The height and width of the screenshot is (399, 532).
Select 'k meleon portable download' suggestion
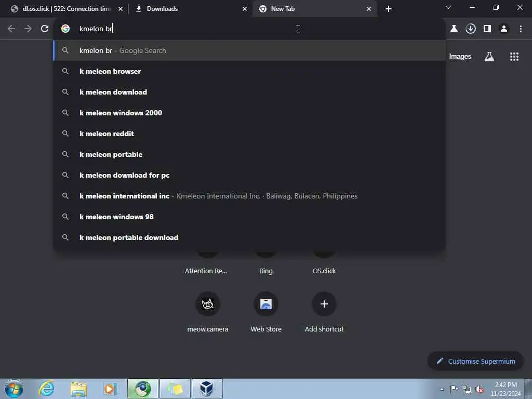(249, 237)
